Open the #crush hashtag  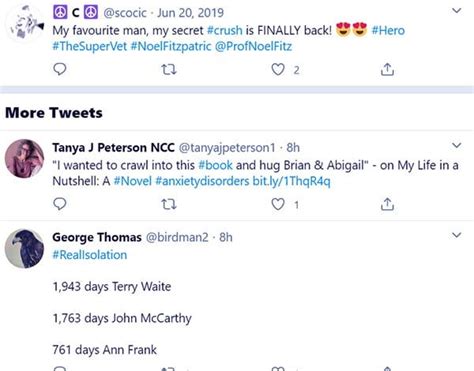pos(225,31)
